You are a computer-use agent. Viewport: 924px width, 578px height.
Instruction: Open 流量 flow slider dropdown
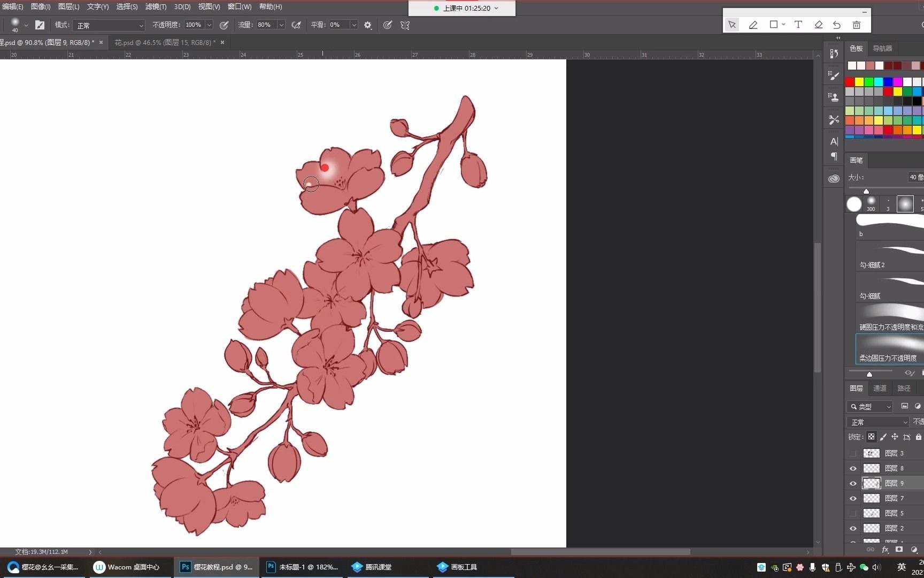[281, 25]
